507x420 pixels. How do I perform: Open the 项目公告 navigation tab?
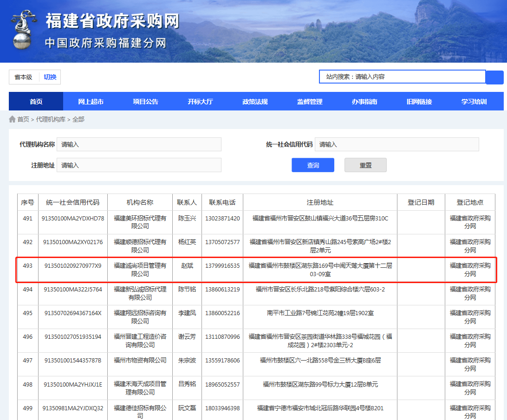(x=145, y=102)
